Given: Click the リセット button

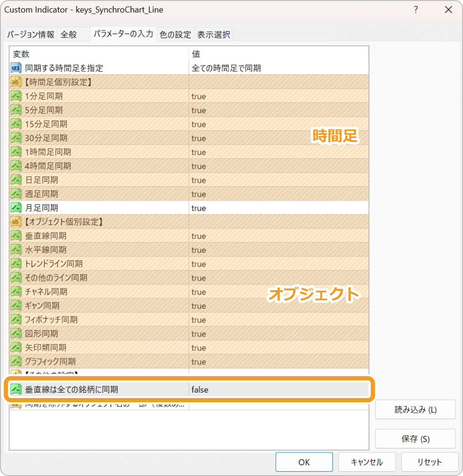Looking at the screenshot, I should coord(429,462).
